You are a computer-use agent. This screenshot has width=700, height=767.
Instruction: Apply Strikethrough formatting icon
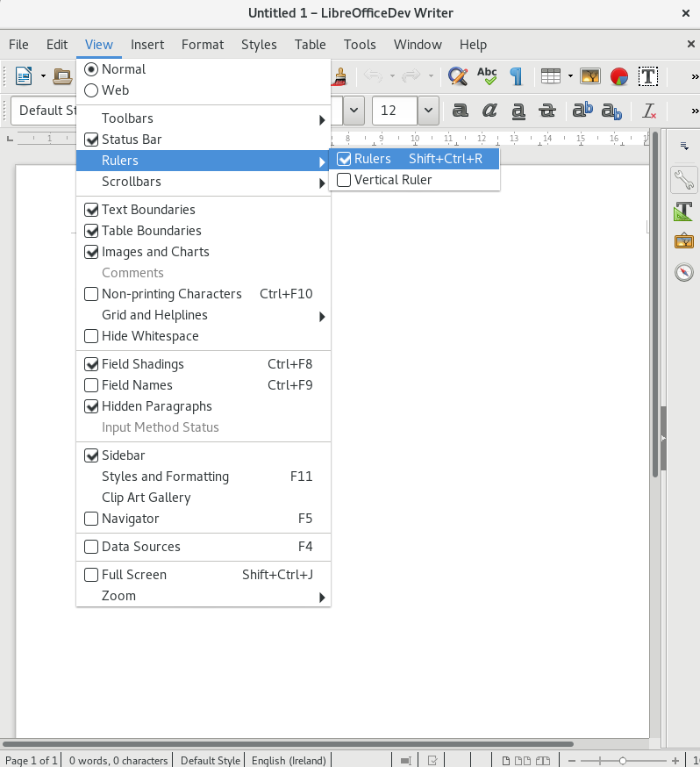tap(547, 111)
